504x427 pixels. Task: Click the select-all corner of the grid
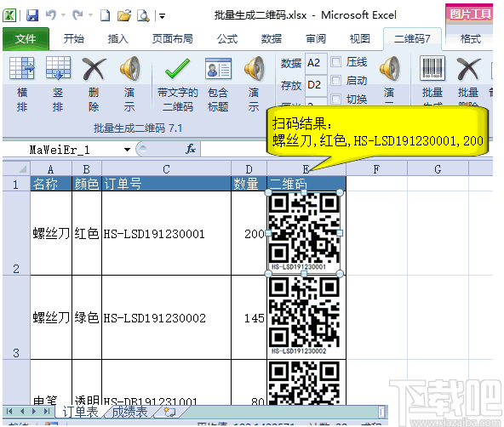point(17,168)
